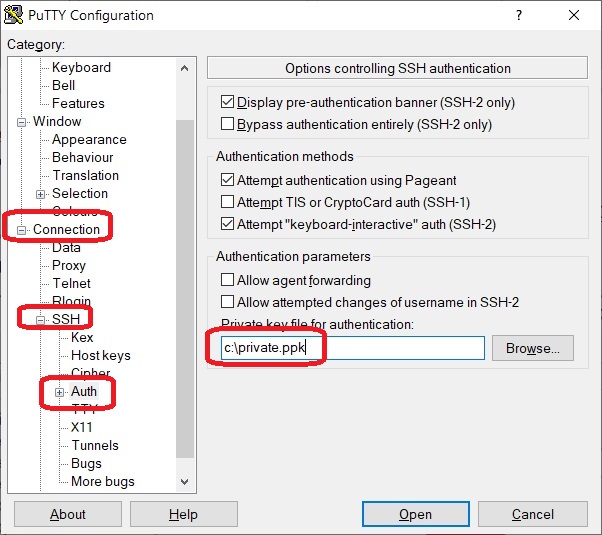Screen dimensions: 602x535
Task: Select Host keys in the category tree
Action: coord(101,355)
